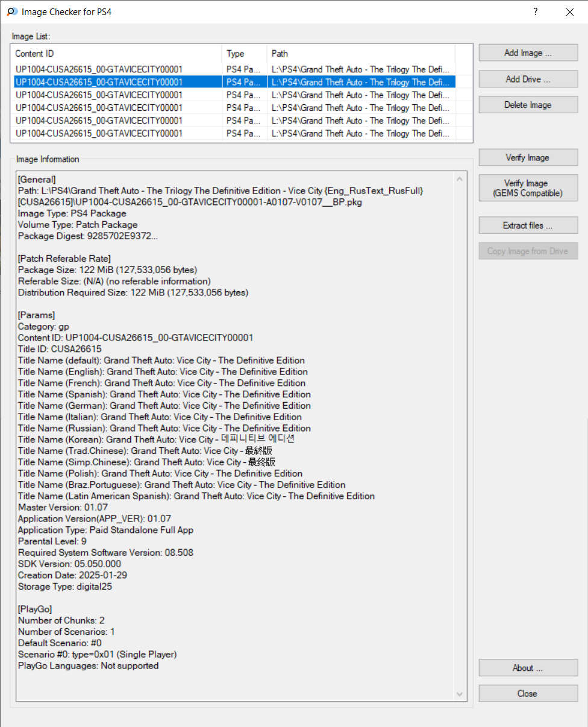
Task: Click the up arrow of the information scrollbar
Action: click(461, 178)
